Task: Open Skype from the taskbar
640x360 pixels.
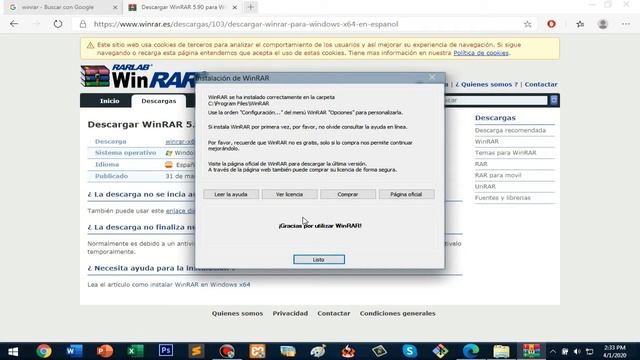Action: pos(409,351)
